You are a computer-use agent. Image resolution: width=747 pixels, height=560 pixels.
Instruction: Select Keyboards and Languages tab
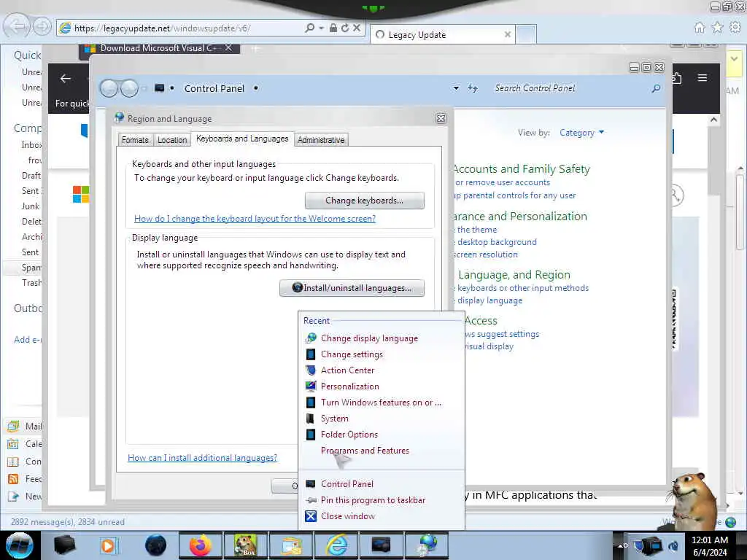tap(242, 139)
